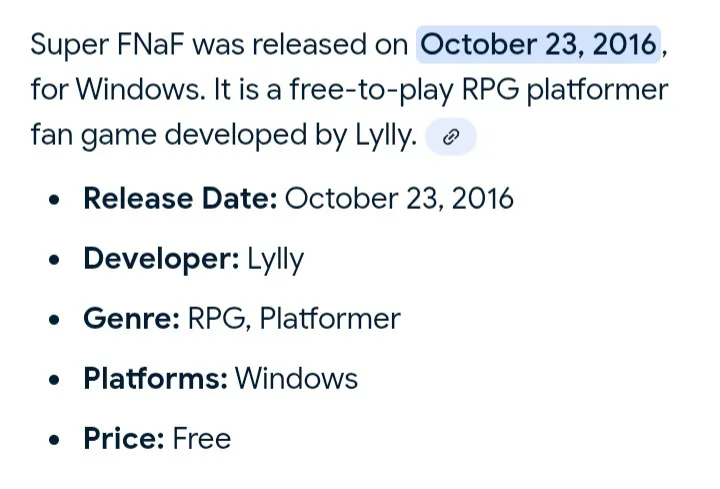
Task: Click the bold Platforms label
Action: (x=155, y=379)
